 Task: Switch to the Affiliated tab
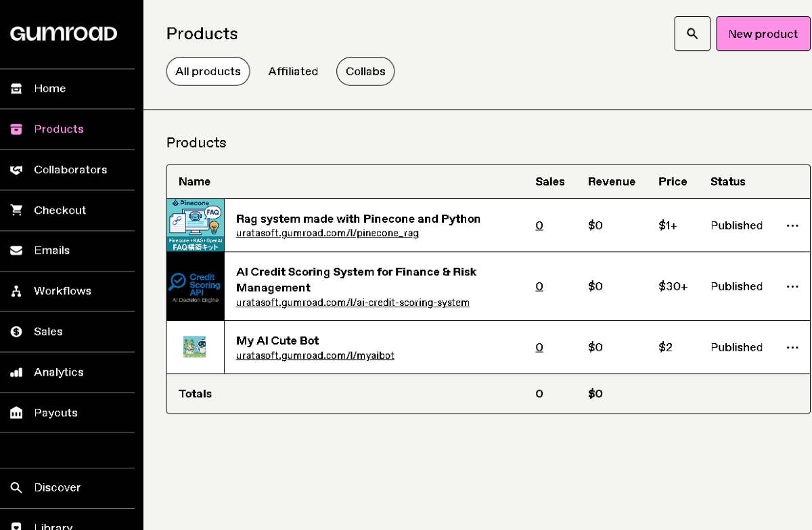tap(292, 72)
